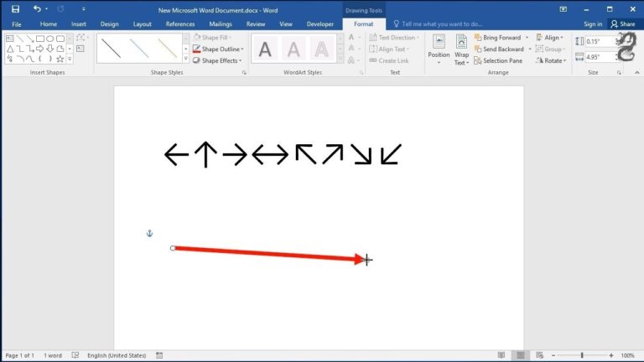Click Send Backward
The width and height of the screenshot is (644, 362).
click(499, 49)
